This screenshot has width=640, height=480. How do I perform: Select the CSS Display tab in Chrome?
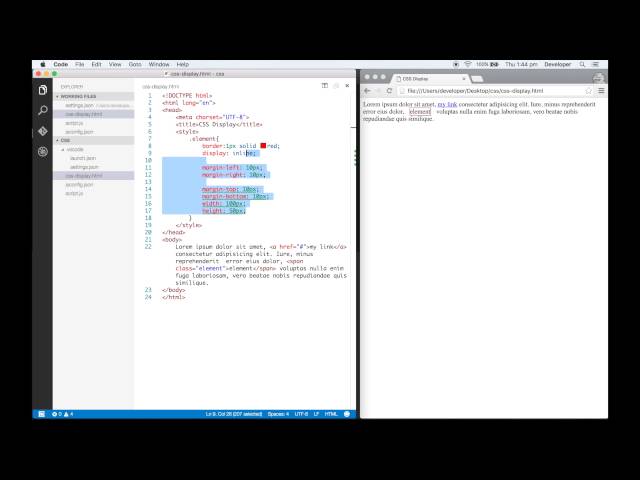point(431,79)
